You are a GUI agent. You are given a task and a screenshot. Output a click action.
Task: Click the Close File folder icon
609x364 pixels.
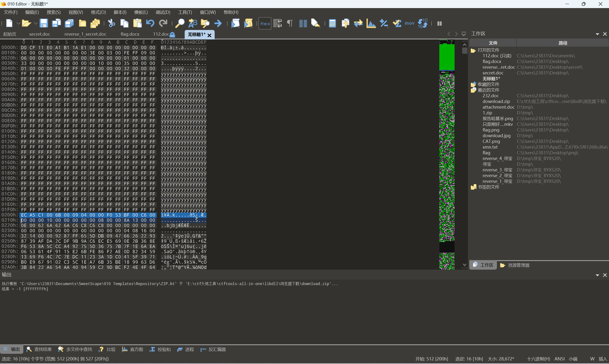pyautogui.click(x=83, y=23)
